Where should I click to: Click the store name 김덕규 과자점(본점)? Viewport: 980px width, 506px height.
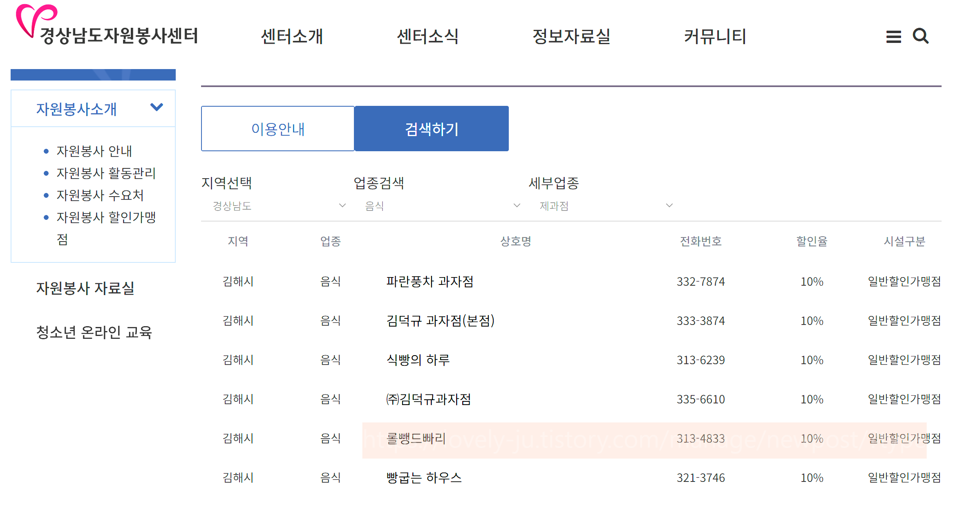441,320
